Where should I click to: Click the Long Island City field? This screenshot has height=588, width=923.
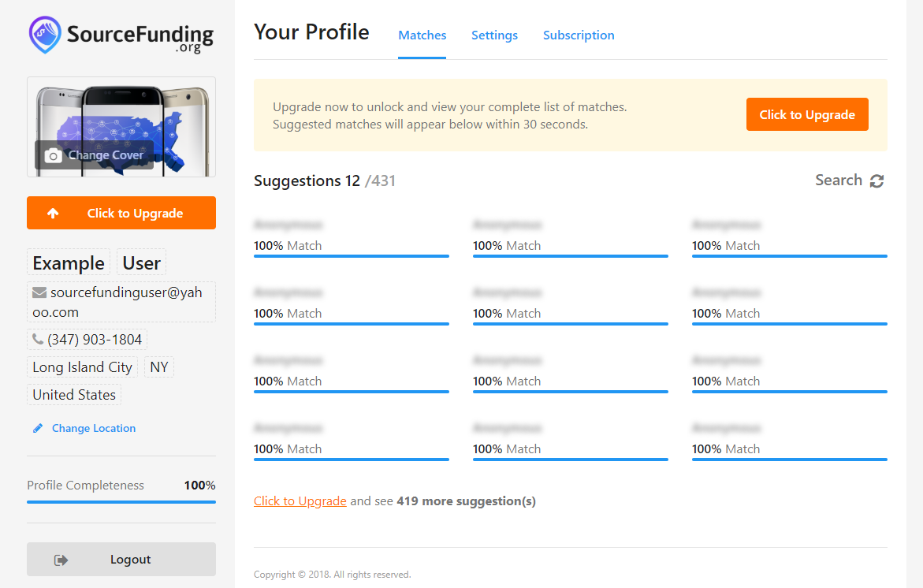83,367
